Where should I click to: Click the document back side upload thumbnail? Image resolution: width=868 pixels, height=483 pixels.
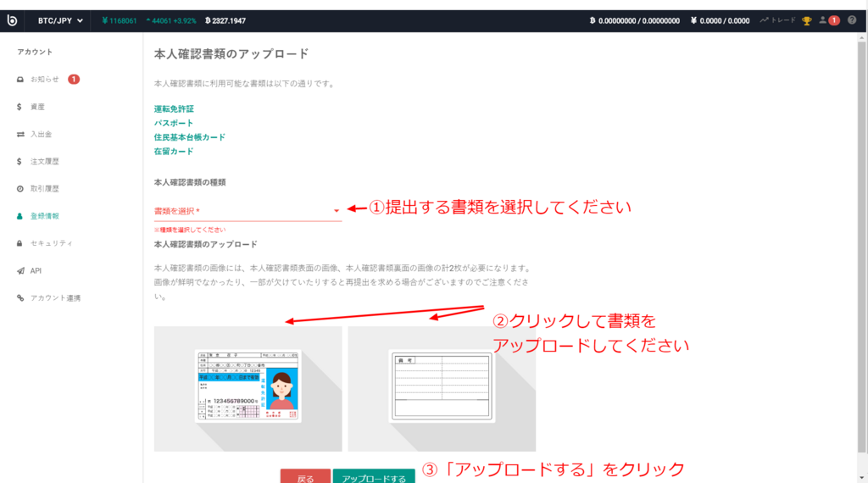[442, 389]
